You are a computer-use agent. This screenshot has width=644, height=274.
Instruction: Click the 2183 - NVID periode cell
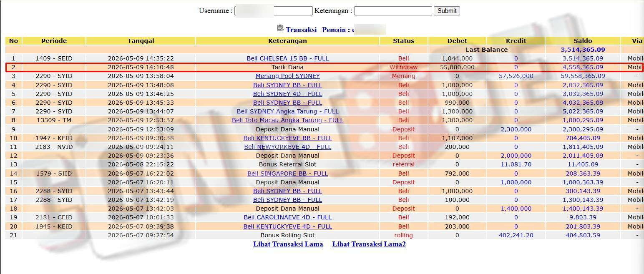click(54, 147)
